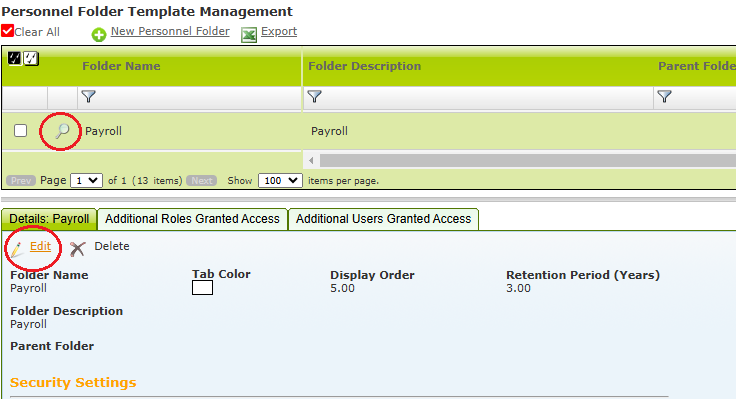Click the Export link
This screenshot has width=736, height=399.
coord(279,31)
